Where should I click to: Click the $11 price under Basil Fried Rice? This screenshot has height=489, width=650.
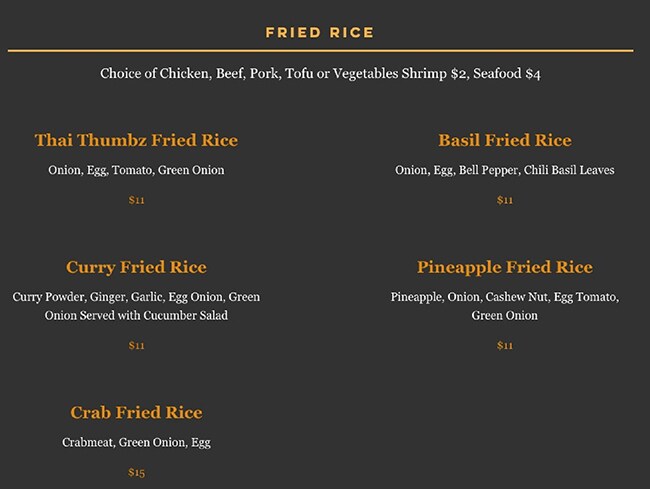[505, 200]
